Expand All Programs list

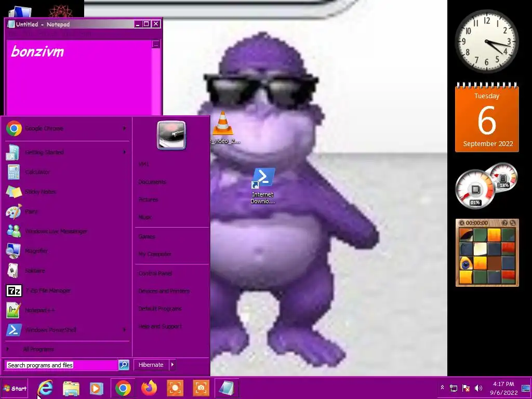67,349
